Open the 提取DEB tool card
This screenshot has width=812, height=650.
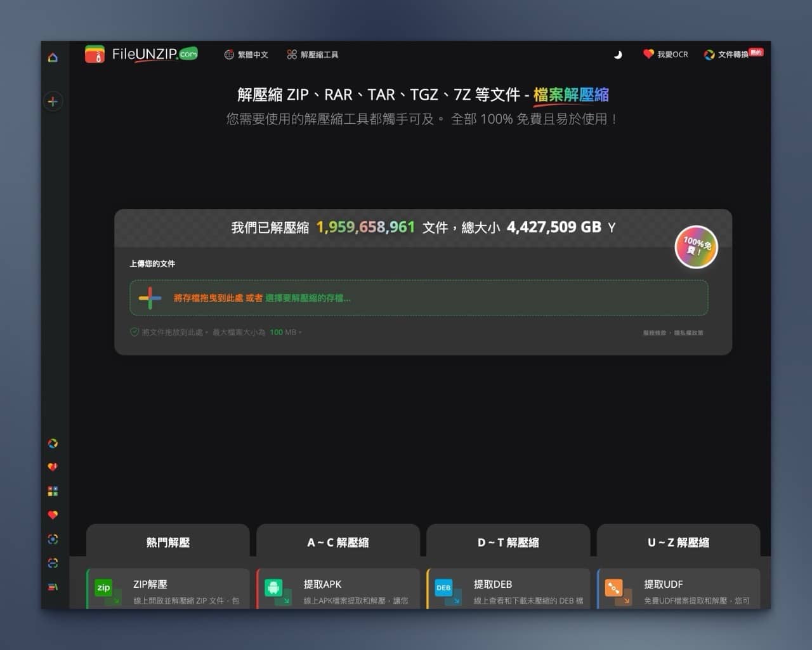coord(508,589)
